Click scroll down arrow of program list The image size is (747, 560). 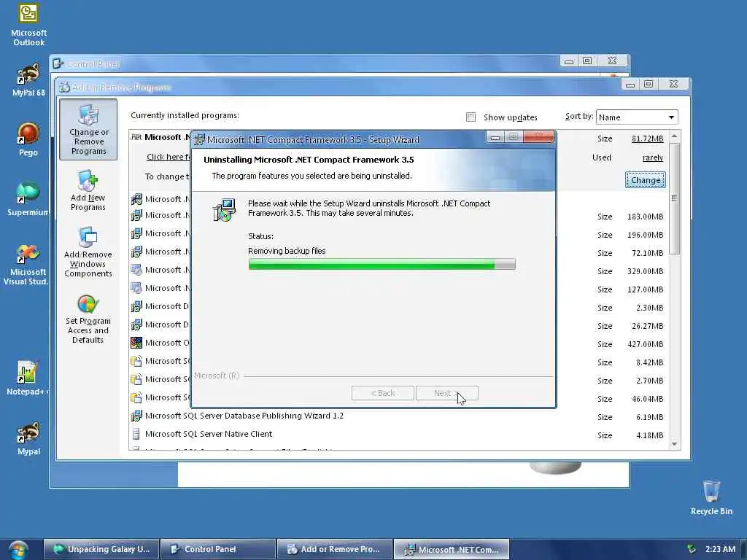point(674,444)
